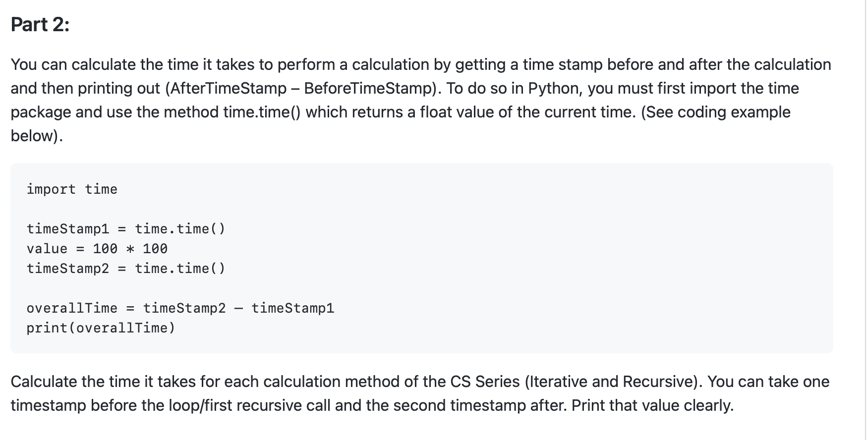This screenshot has width=868, height=440.
Task: Click "timeStamp1" at end of subtraction line
Action: pyautogui.click(x=293, y=308)
